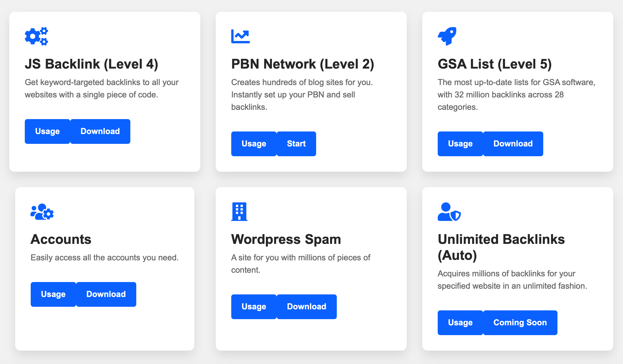
Task: Click 'The most up-to-date lists for GSA' description
Action: click(x=516, y=95)
